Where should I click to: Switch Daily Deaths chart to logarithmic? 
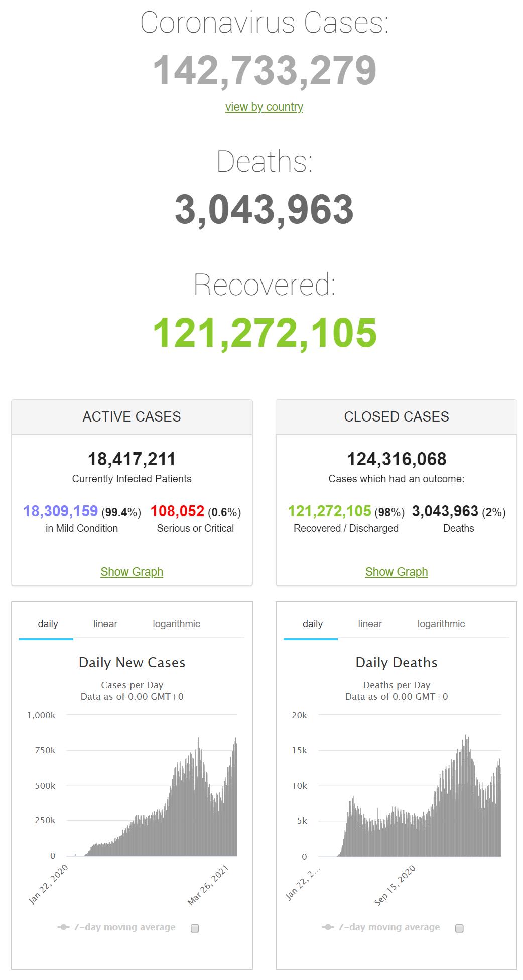[x=441, y=624]
